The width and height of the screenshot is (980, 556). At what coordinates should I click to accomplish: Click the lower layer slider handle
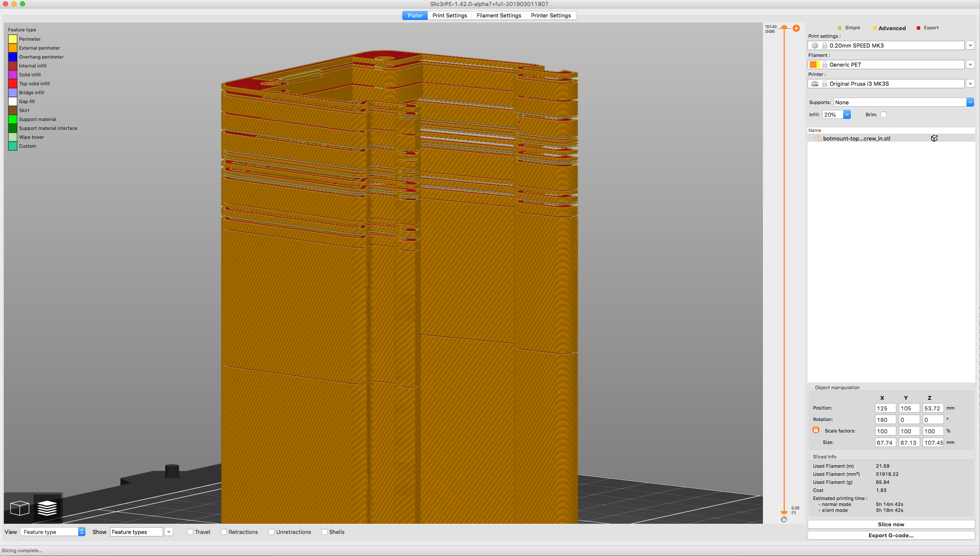click(784, 512)
